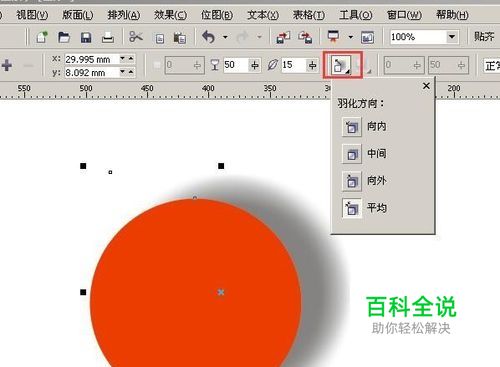
Task: Click the shadow opacity glass icon
Action: tap(215, 65)
